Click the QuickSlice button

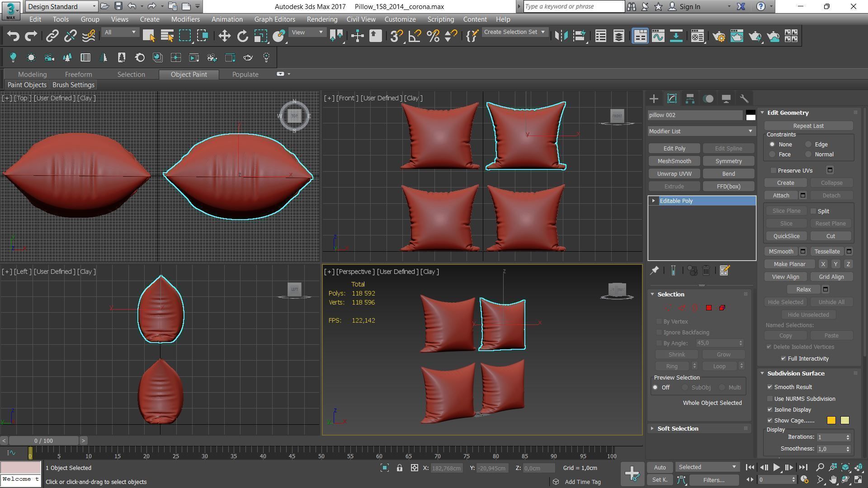point(786,236)
